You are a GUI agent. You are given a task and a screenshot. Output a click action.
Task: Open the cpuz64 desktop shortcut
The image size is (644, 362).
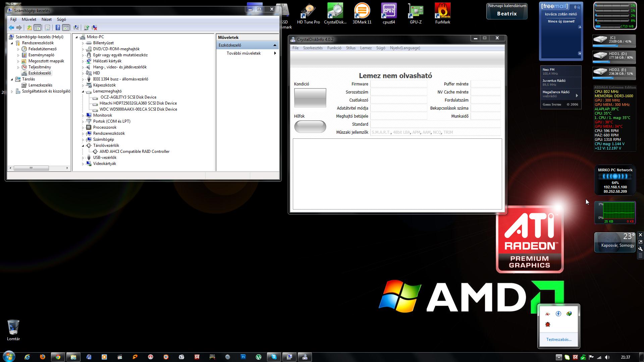coord(389,14)
